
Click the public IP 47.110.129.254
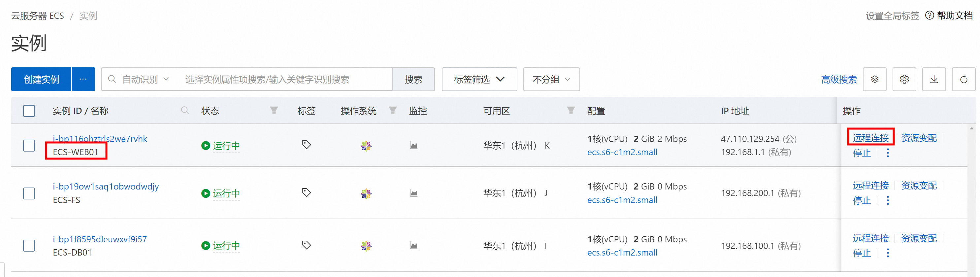750,139
